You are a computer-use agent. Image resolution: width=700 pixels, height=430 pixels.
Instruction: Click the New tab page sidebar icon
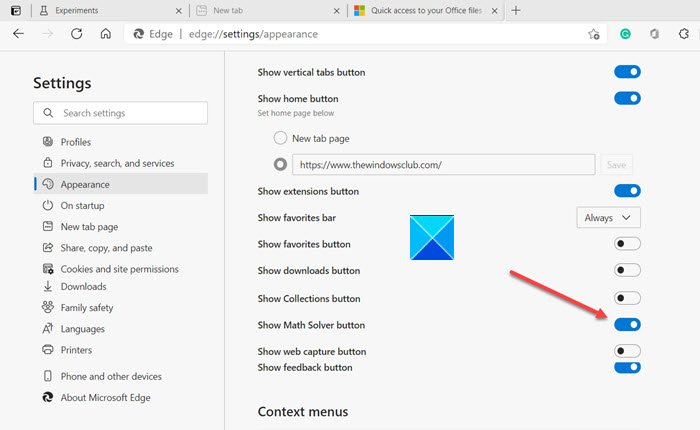(x=48, y=226)
